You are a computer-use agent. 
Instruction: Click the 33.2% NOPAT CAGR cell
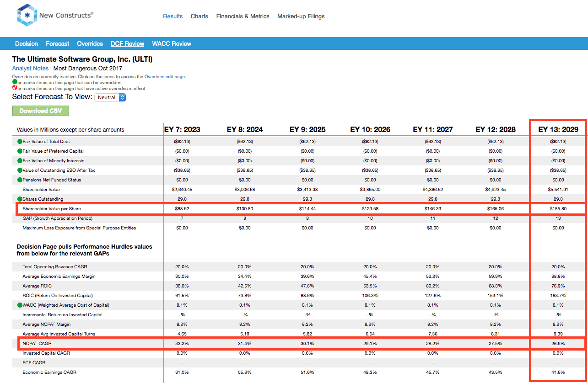coord(182,343)
